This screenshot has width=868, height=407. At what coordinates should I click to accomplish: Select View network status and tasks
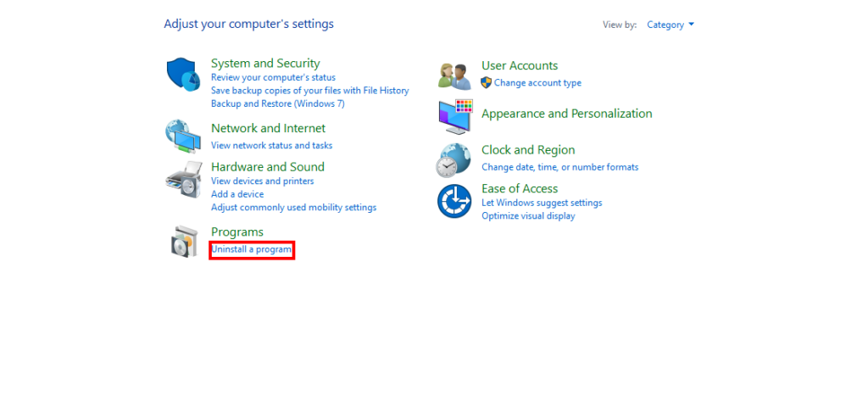click(271, 145)
